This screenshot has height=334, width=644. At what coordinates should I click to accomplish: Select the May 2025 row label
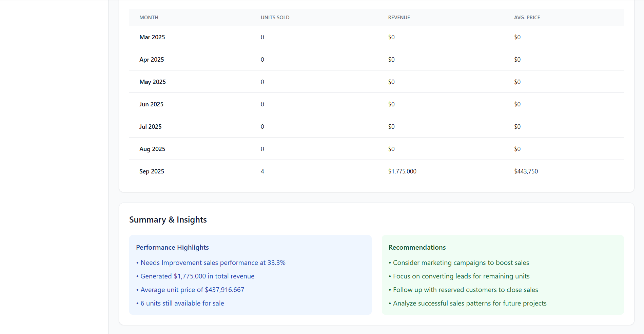click(152, 82)
